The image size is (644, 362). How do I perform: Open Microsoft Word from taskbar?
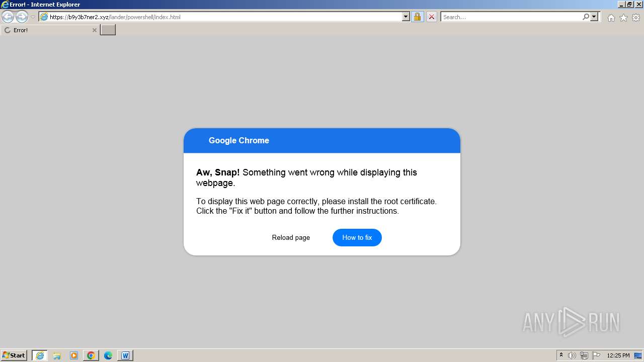point(125,355)
